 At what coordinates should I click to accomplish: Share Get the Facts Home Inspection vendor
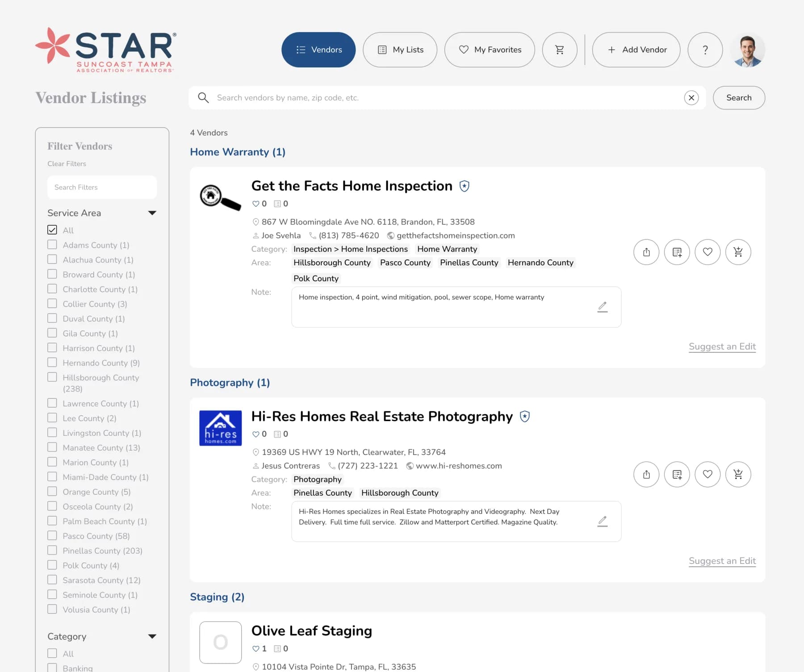pyautogui.click(x=646, y=252)
